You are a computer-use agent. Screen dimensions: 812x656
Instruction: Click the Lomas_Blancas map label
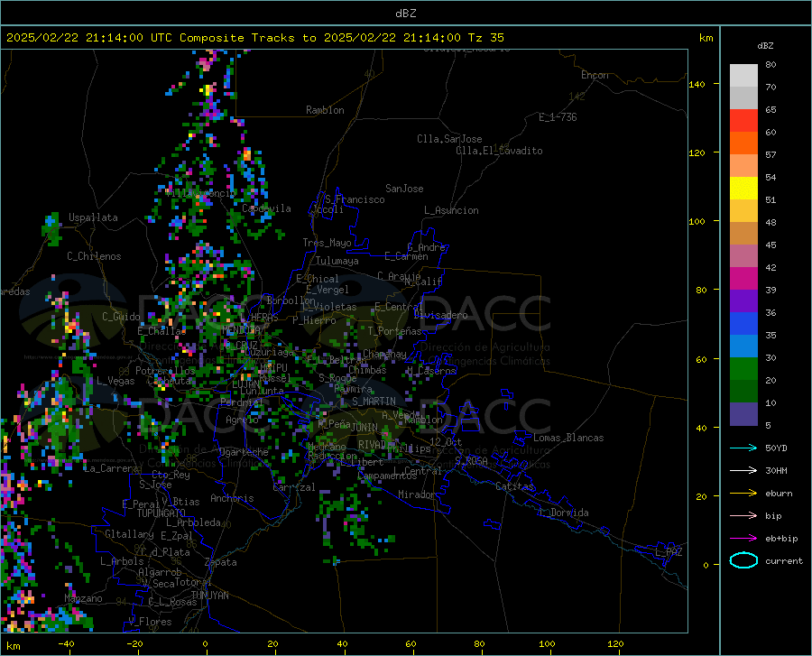(568, 438)
